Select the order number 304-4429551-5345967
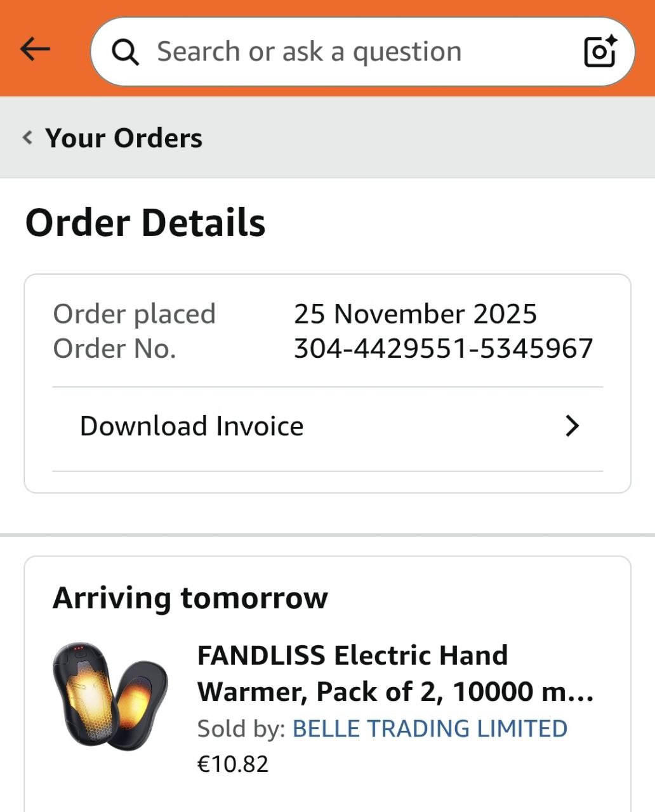Viewport: 655px width, 812px height. pyautogui.click(x=443, y=348)
